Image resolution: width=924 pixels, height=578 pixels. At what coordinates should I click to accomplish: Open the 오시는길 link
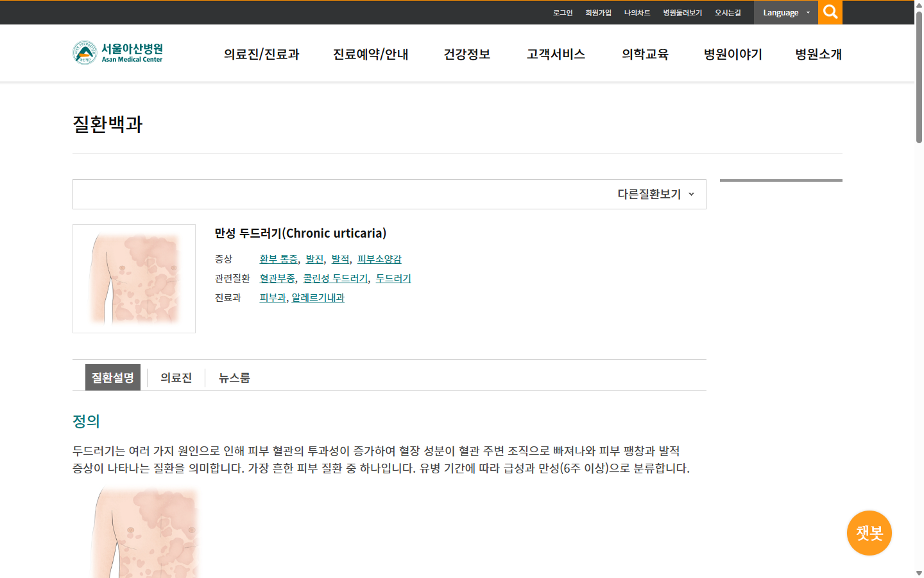click(x=728, y=13)
